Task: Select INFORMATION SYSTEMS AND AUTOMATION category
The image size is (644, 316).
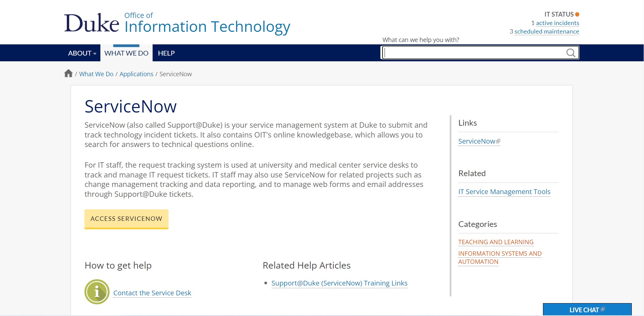Action: pyautogui.click(x=500, y=258)
